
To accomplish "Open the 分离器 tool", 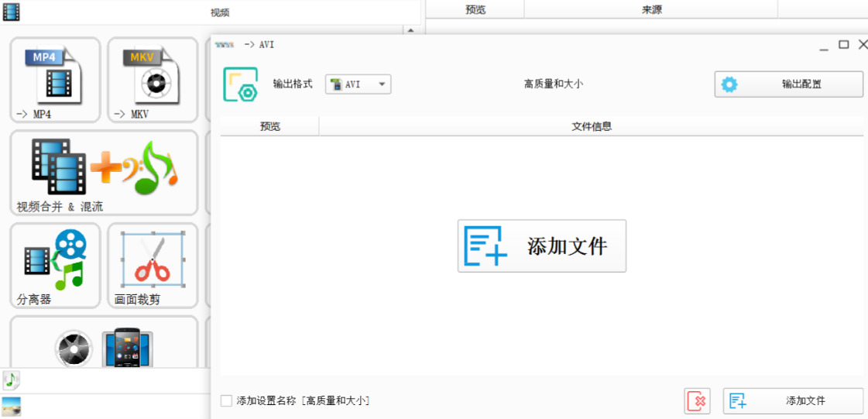I will pyautogui.click(x=55, y=266).
